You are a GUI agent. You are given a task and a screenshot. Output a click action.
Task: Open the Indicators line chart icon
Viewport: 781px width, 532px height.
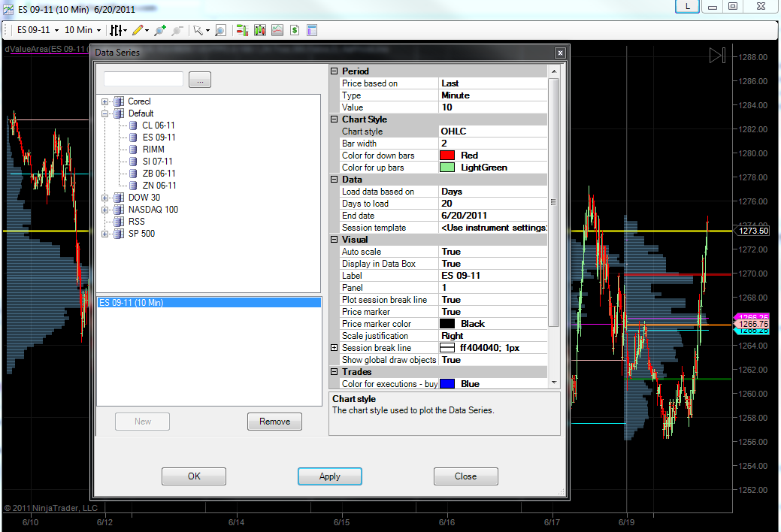point(277,30)
